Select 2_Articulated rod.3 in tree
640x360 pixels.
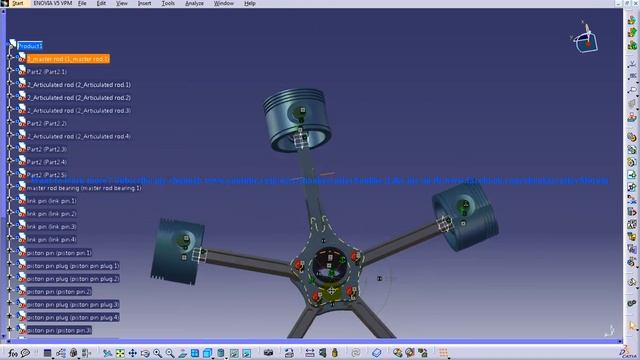[x=79, y=111]
